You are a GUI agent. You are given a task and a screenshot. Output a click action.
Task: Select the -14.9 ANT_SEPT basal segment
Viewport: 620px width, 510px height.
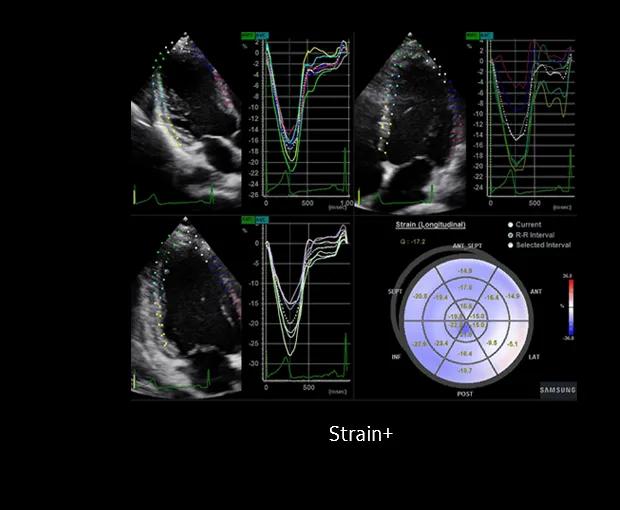coord(465,271)
